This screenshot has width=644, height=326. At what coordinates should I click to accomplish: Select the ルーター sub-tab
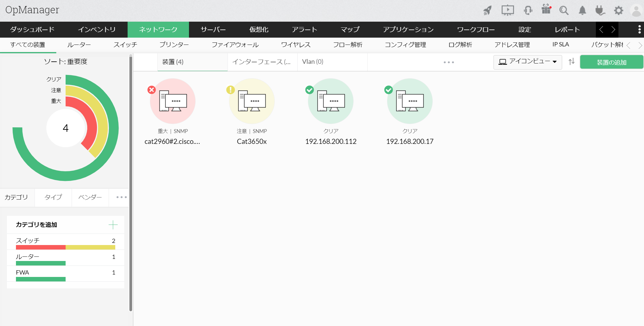pyautogui.click(x=79, y=45)
